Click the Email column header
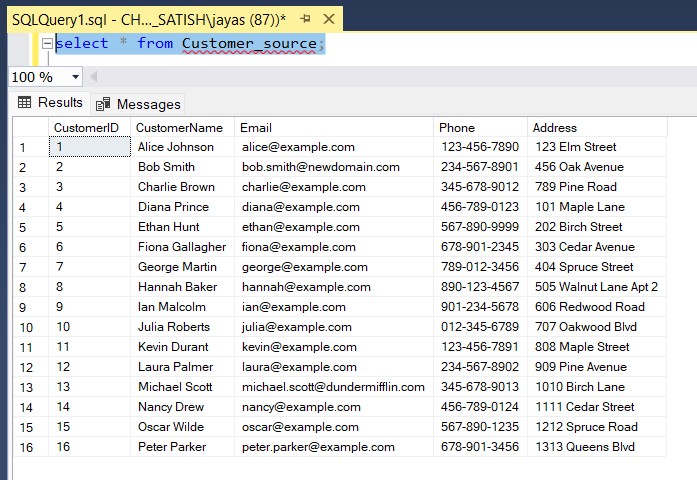697x480 pixels. coord(334,128)
